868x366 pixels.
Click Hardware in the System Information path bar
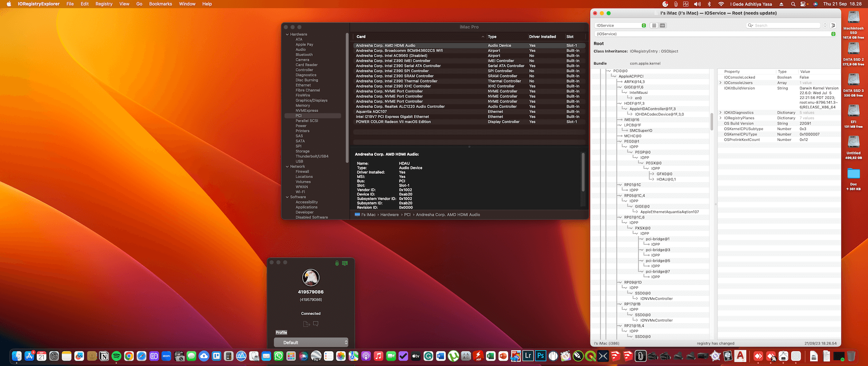click(389, 215)
